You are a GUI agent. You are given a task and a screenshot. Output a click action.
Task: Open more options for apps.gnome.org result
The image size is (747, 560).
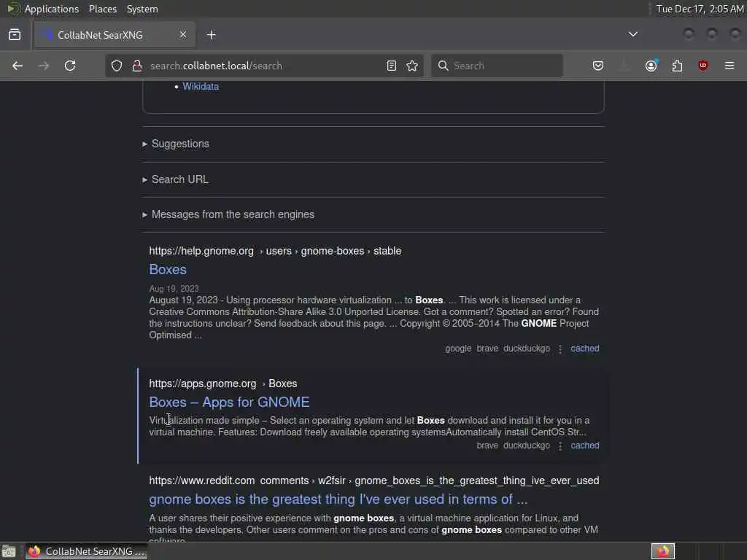point(560,446)
